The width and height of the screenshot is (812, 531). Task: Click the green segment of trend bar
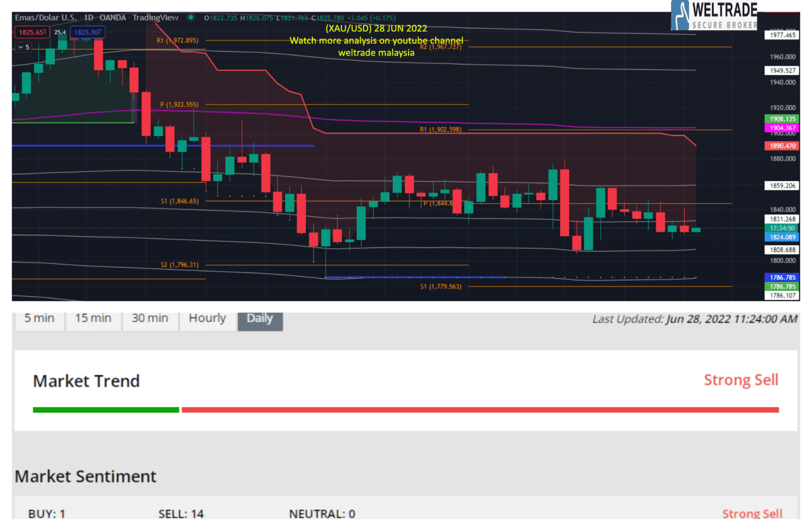click(x=106, y=410)
